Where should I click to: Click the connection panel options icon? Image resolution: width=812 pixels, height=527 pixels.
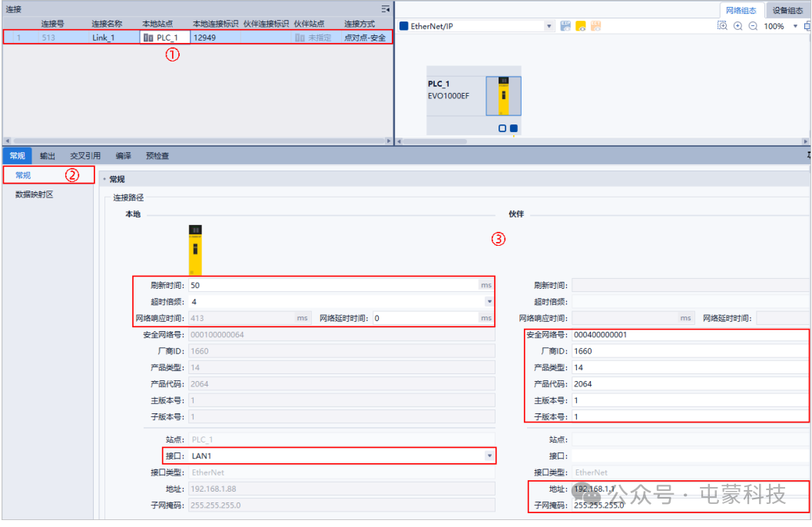click(x=386, y=8)
